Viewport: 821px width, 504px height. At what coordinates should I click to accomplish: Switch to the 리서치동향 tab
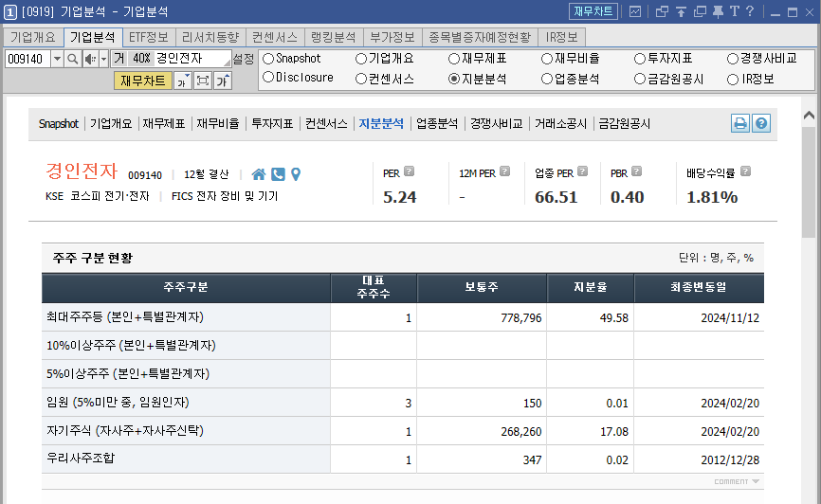click(x=210, y=37)
